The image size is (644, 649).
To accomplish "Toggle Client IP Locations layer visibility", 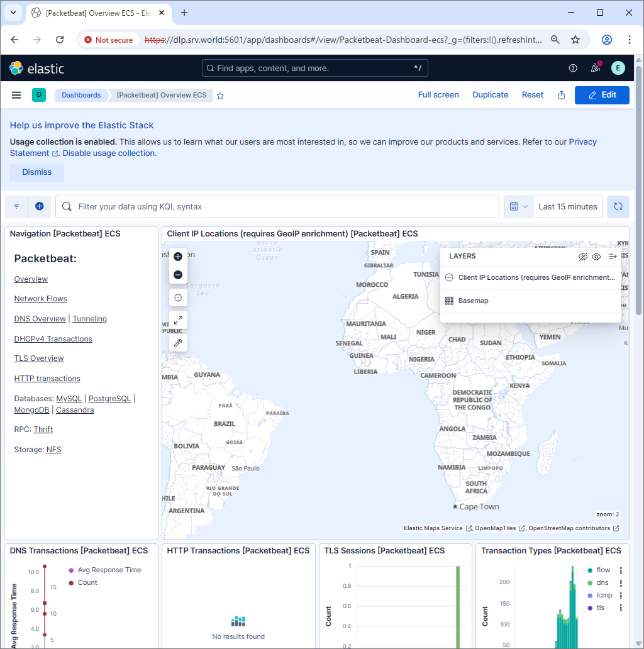I will click(449, 277).
